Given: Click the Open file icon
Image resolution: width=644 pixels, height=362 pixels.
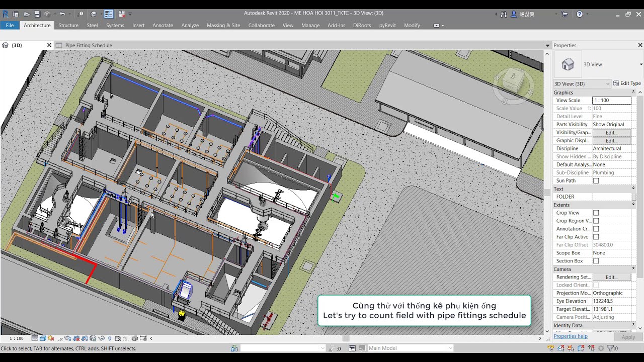Looking at the screenshot, I should (x=27, y=14).
